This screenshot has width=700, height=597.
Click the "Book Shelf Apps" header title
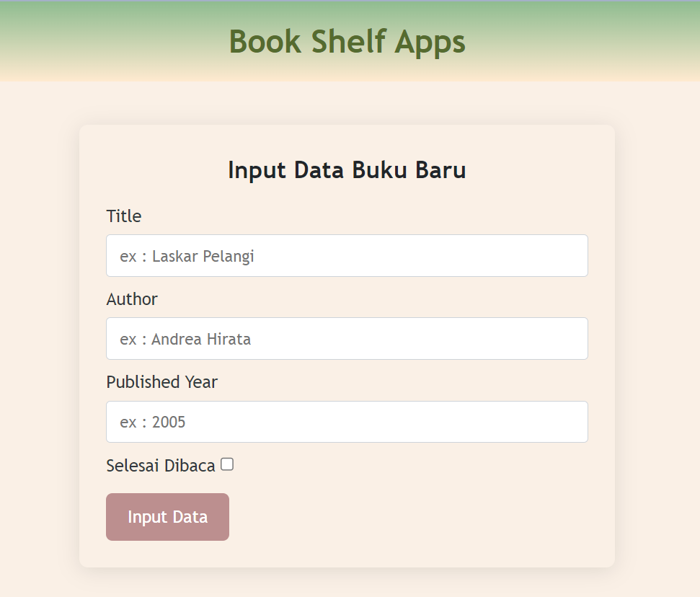point(347,42)
